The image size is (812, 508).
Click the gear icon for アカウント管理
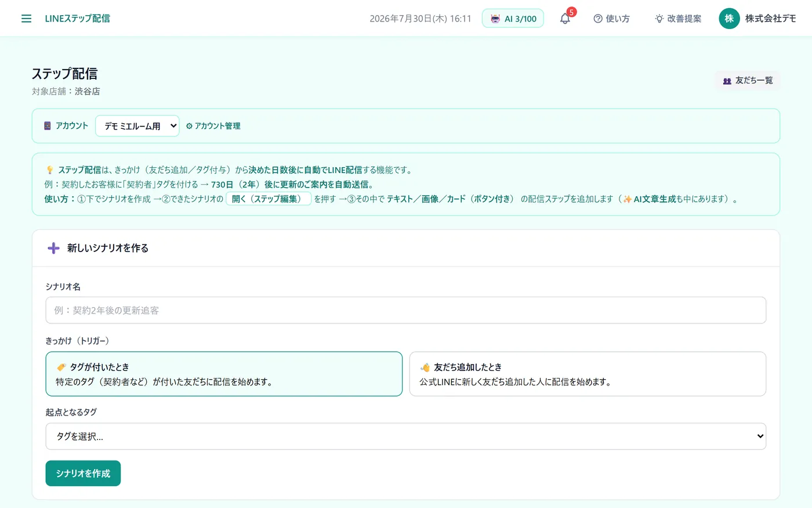coord(189,126)
